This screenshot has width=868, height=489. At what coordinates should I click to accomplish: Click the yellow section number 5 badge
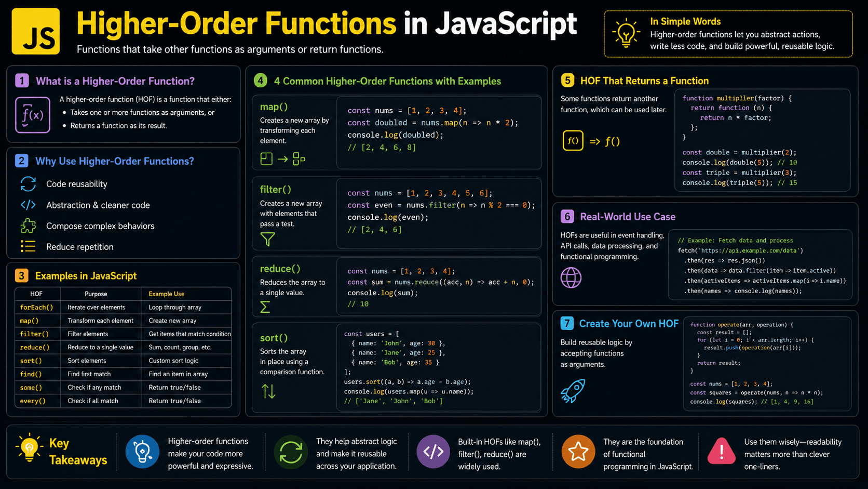(567, 81)
